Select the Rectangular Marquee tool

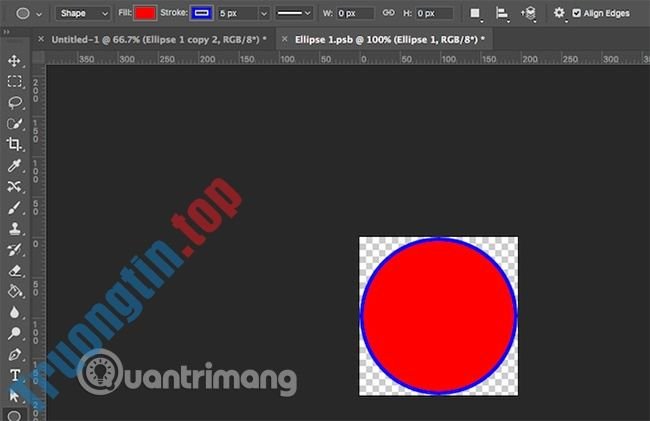click(x=15, y=81)
